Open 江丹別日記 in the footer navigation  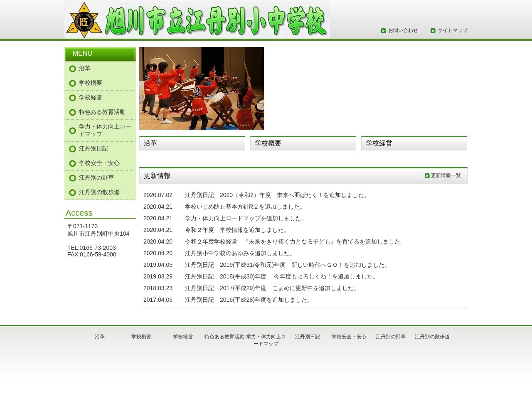(x=308, y=337)
